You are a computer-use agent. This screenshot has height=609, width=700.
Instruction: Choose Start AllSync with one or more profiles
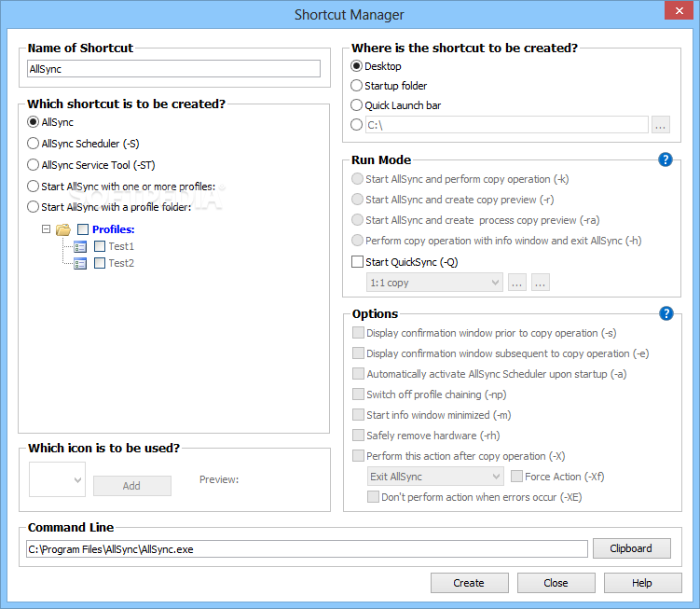coord(33,187)
